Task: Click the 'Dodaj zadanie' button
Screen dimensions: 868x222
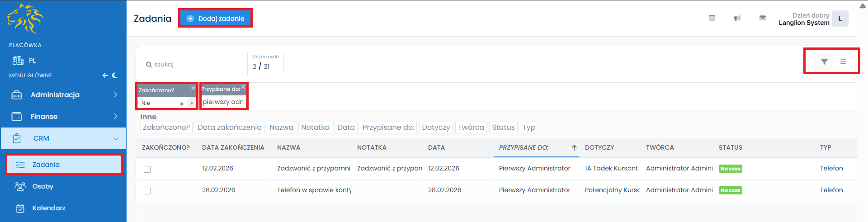Action: [216, 19]
